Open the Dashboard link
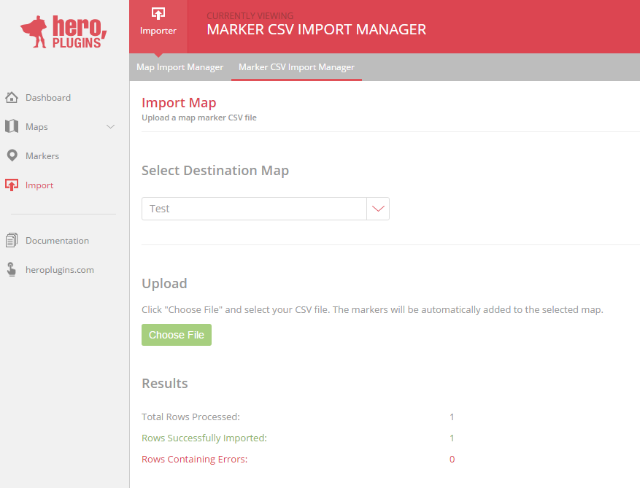Screen dimensions: 640x492 point(48,97)
